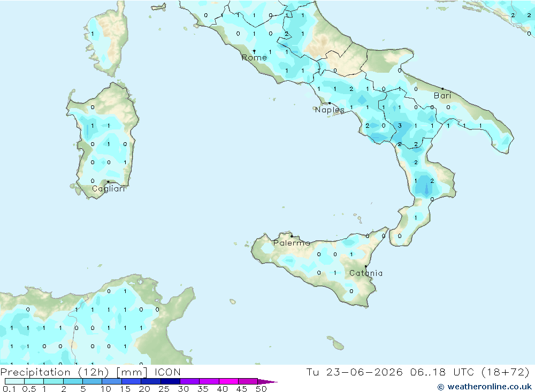Click the legend value '40'
Screen dimensions: 535x392
click(223, 389)
